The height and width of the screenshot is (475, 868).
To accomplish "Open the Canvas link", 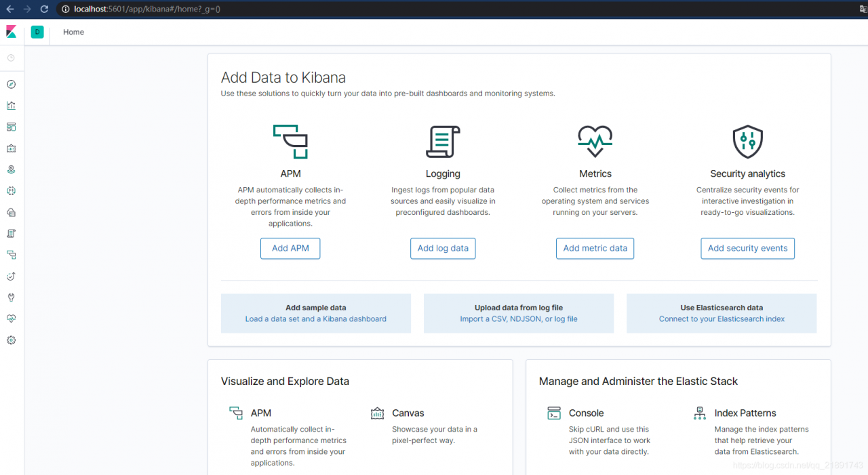I will point(408,413).
